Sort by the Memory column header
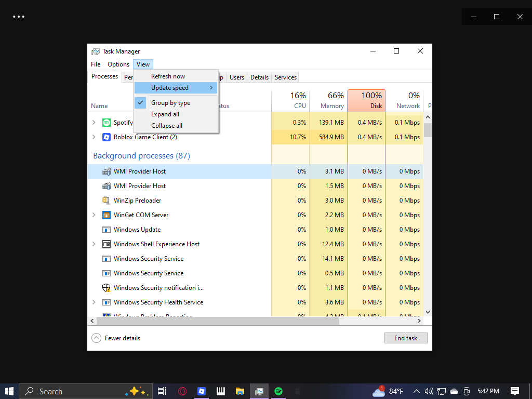532x399 pixels. coord(328,101)
